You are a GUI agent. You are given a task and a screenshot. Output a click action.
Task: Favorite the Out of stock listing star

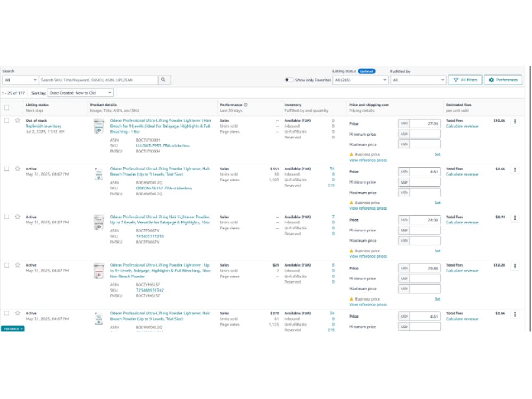(18, 120)
